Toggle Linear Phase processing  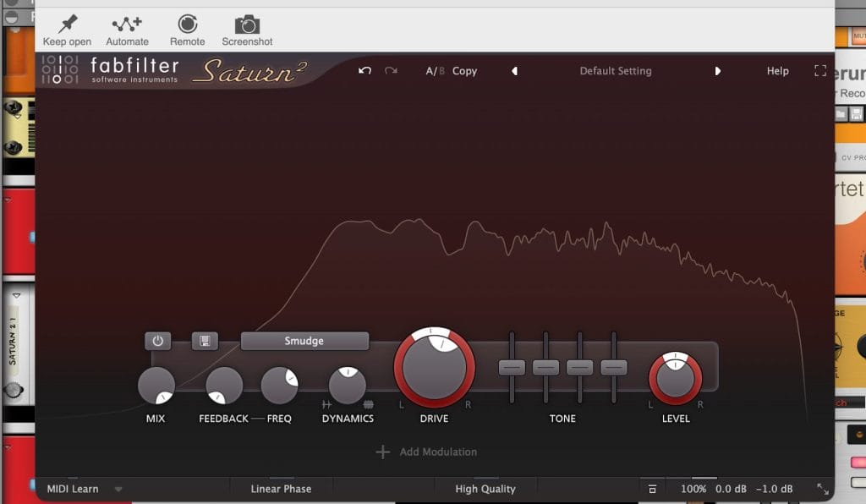pos(281,489)
